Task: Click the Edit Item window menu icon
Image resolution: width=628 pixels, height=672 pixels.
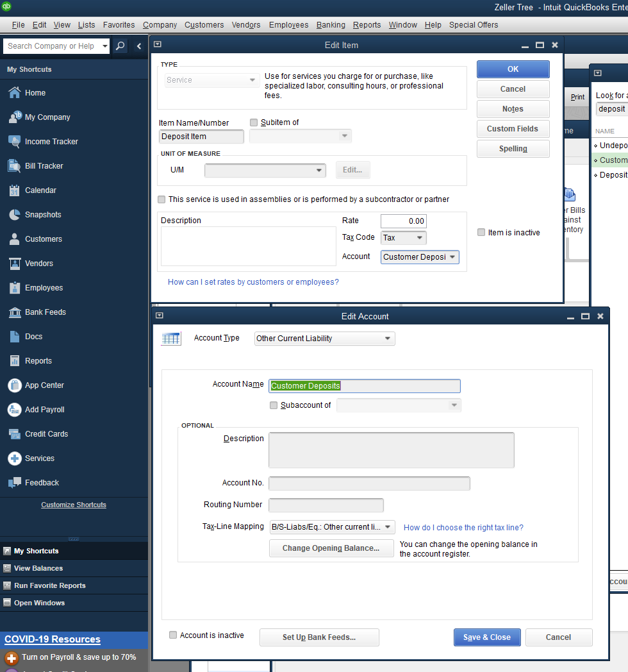Action: point(158,44)
